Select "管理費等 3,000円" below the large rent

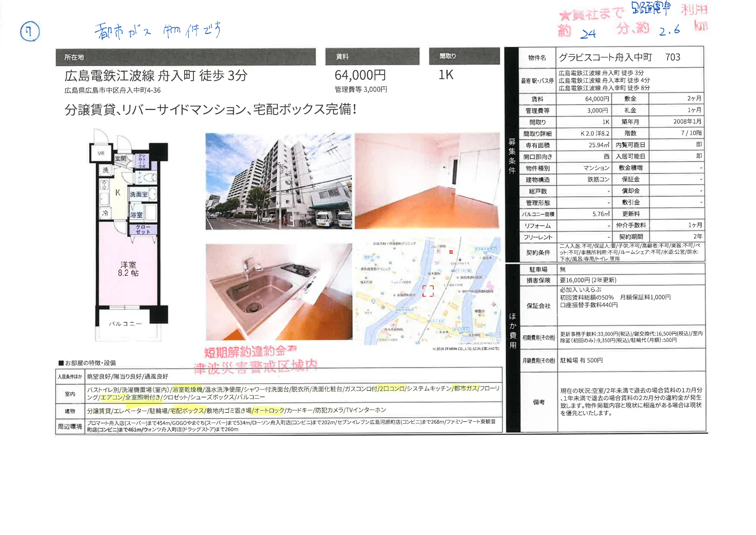coord(361,89)
